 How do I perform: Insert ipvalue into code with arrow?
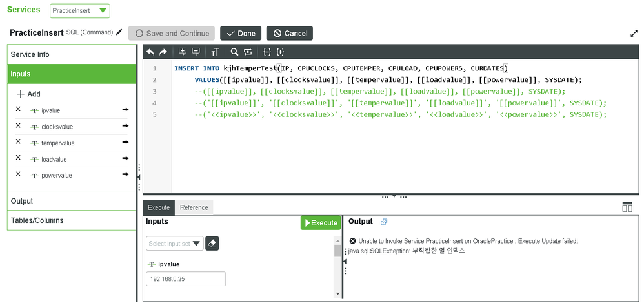(x=125, y=110)
